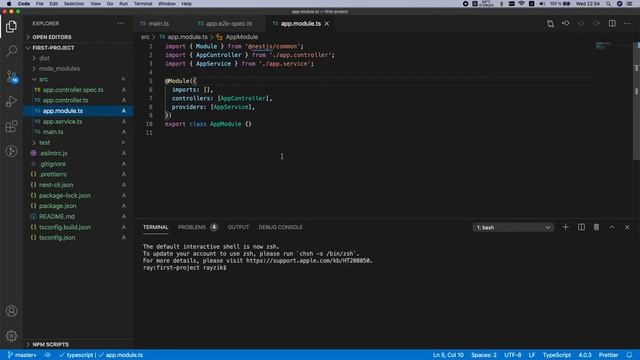640x360 pixels.
Task: Click the Prettier status bar item
Action: point(608,355)
